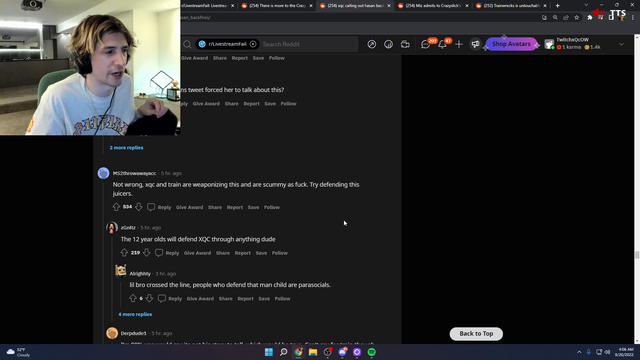The width and height of the screenshot is (640, 360).
Task: Open the Chrome tab search dropdown arrow
Action: pyautogui.click(x=586, y=5)
